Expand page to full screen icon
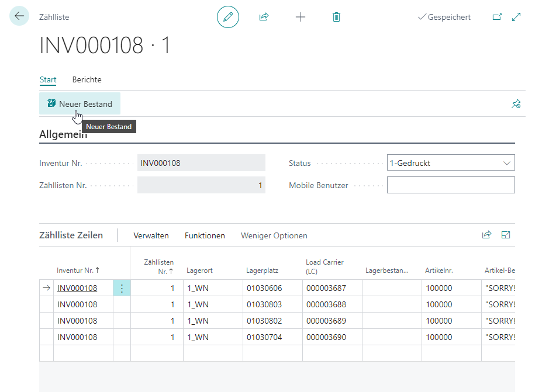The width and height of the screenshot is (549, 392). tap(516, 17)
